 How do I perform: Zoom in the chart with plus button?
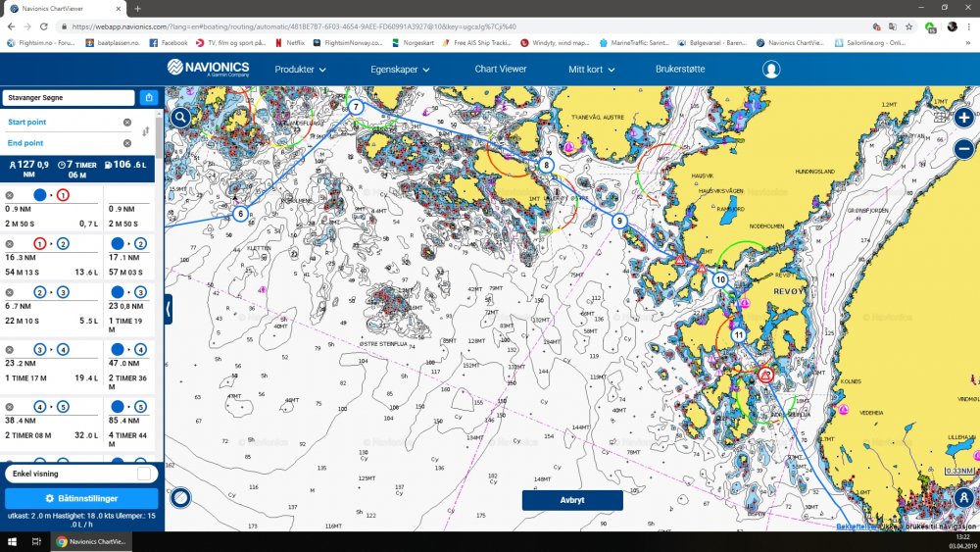coord(963,118)
